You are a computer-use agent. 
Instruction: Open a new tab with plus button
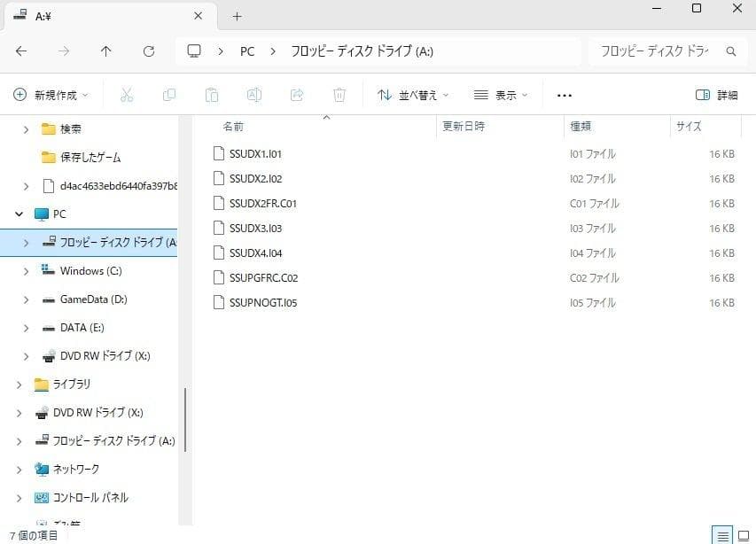tap(237, 16)
